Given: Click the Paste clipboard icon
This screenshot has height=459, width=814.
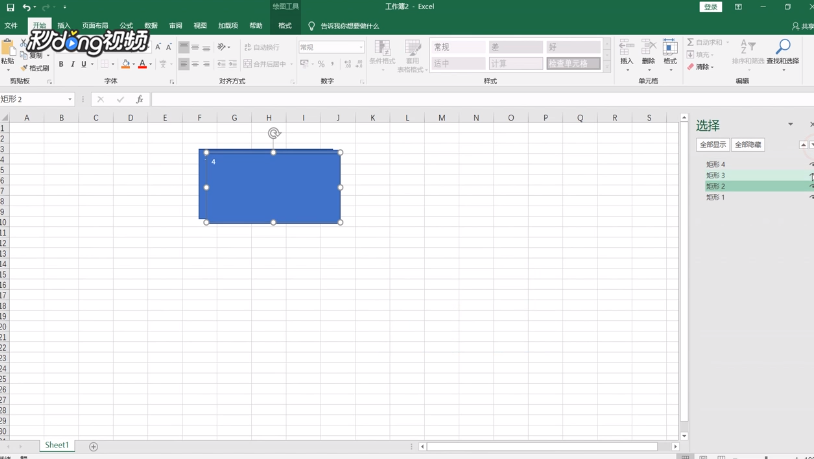Looking at the screenshot, I should point(7,48).
